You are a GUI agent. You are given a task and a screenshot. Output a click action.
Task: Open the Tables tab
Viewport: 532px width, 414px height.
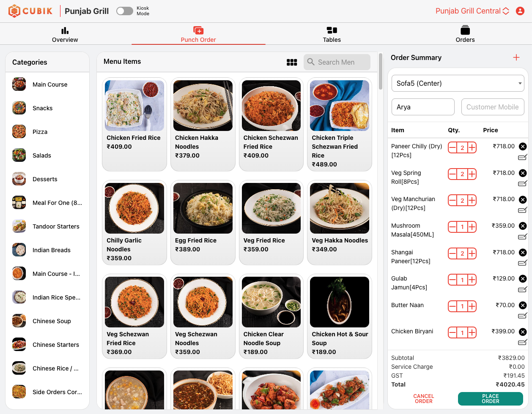[332, 35]
